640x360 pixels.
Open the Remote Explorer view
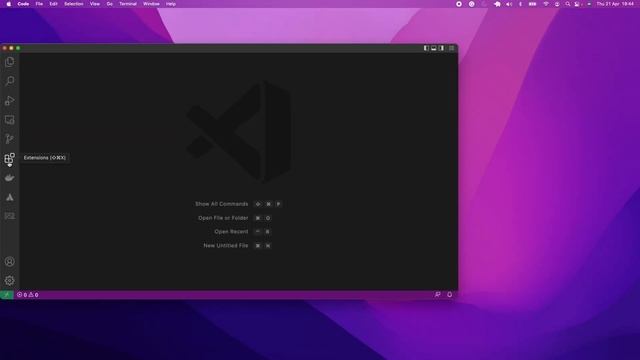pos(9,120)
